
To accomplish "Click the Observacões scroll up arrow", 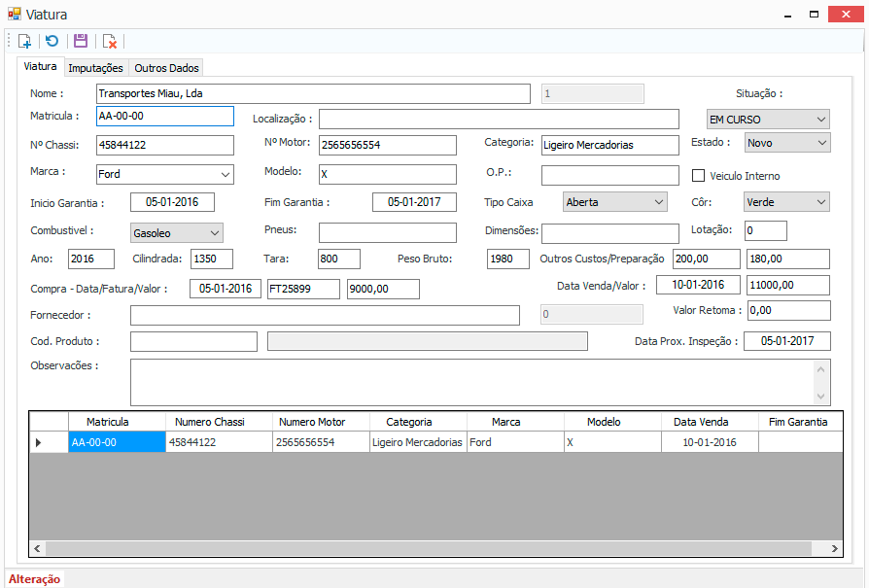I will (821, 369).
